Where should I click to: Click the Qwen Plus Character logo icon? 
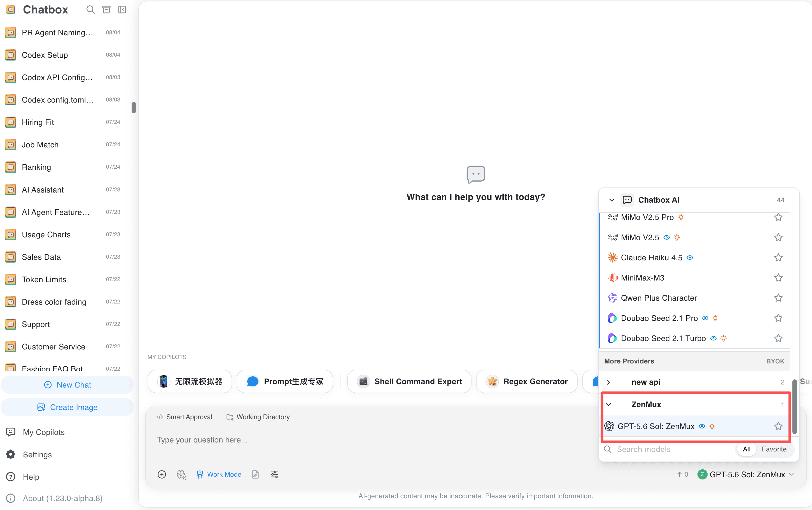coord(612,298)
